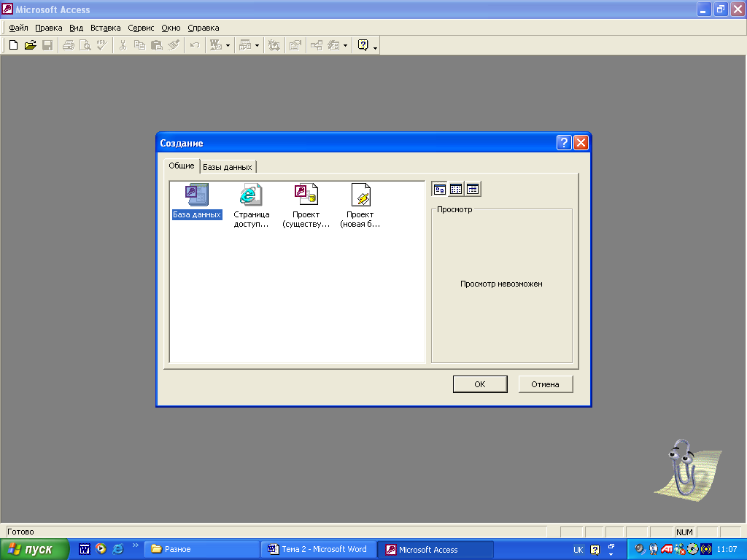Viewport: 747px width, 560px height.
Task: Click the dialog help question mark button
Action: [564, 142]
